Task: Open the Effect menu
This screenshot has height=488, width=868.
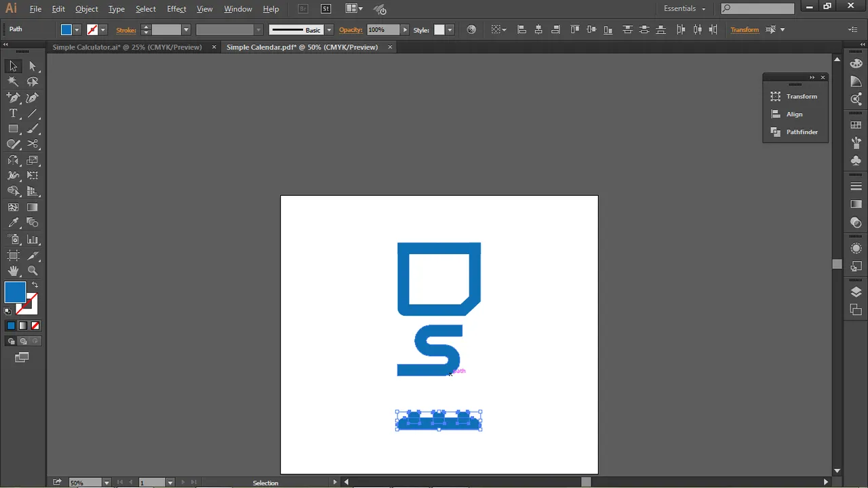Action: click(x=176, y=9)
